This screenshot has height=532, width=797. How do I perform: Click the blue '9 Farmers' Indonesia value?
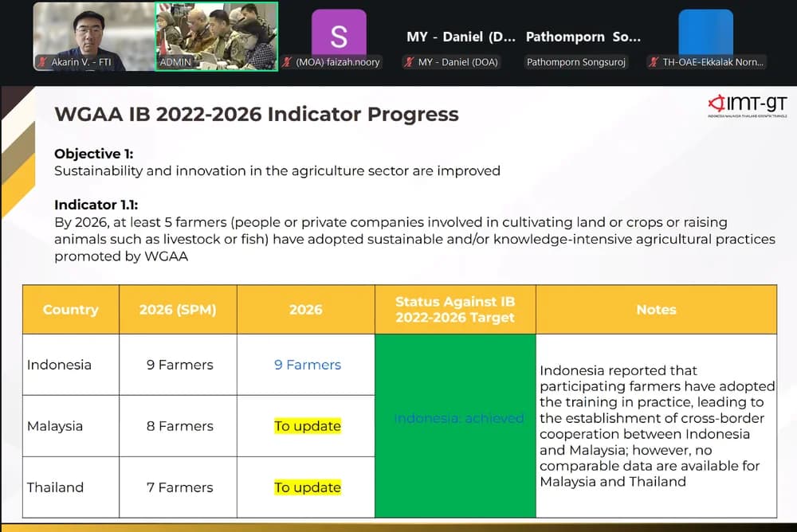[x=308, y=365]
